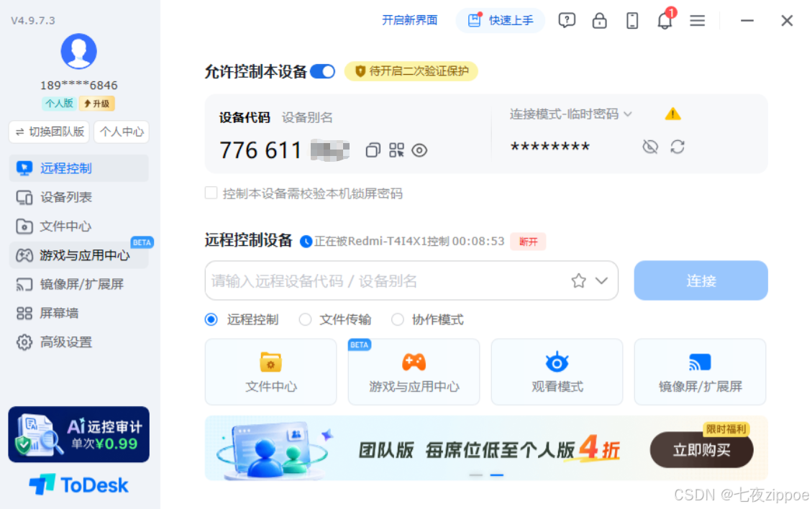Click the user avatar icon
The image size is (812, 509).
pos(78,51)
